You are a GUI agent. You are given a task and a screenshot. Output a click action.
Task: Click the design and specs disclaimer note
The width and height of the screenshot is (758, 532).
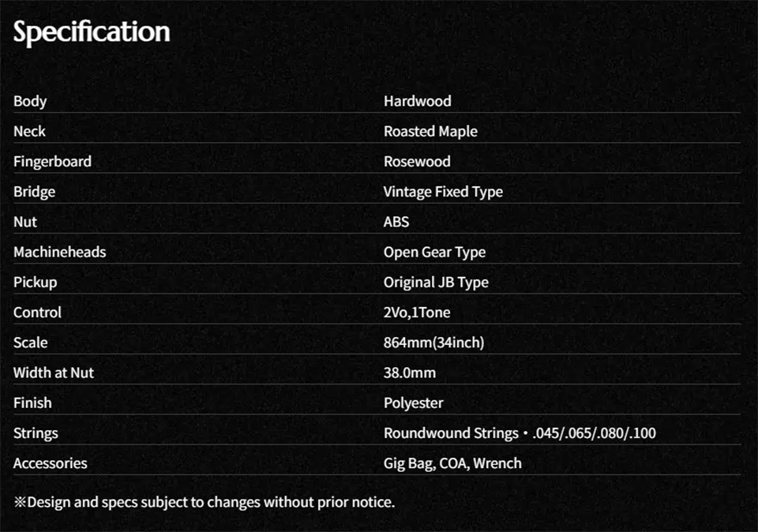[x=204, y=501]
